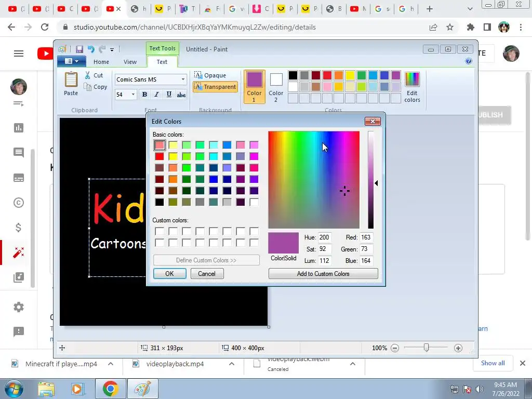The image size is (532, 399).
Task: Click the Paste clipboard icon
Action: [x=71, y=80]
